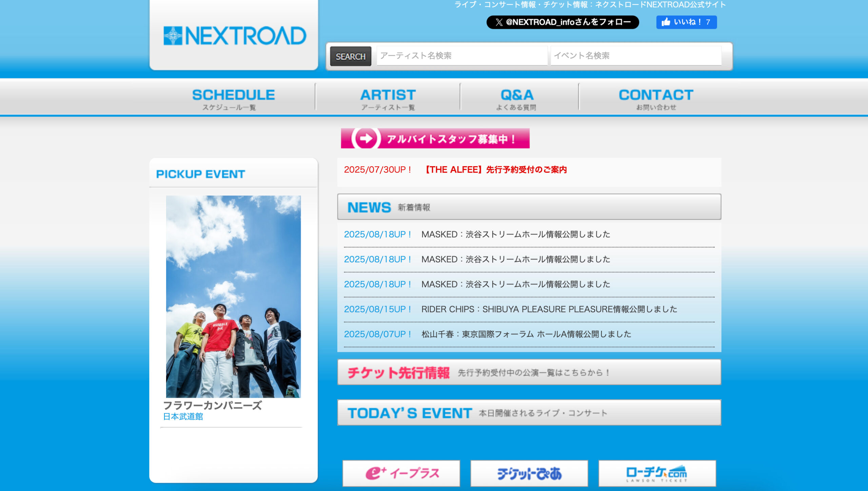Open the ローチケ.com Lawson Ticket banner
The image size is (868, 491).
click(x=657, y=473)
